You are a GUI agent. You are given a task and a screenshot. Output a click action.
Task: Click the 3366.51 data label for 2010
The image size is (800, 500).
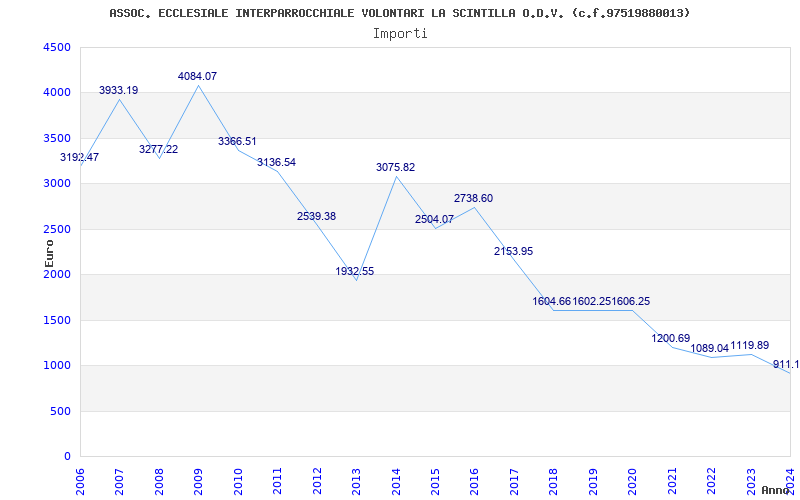click(x=237, y=141)
